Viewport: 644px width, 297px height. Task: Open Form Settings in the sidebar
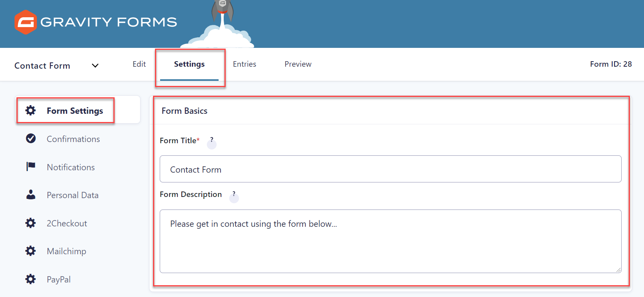(x=78, y=111)
